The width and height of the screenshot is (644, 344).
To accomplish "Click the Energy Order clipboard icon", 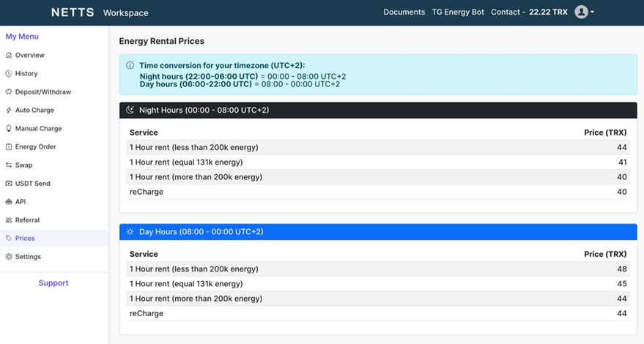I will pos(9,146).
